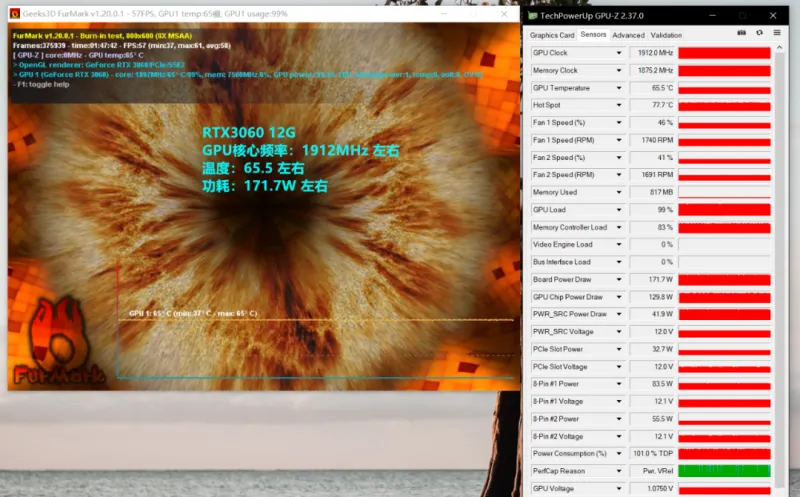Click the 1912.0 MHz GPU Clock value
Viewport: 800px width, 497px height.
tap(653, 53)
